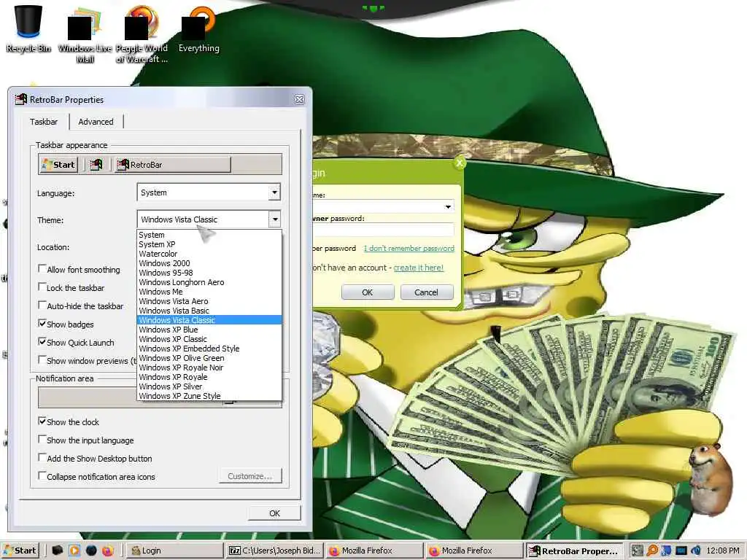Switch to the first Mozilla Firefox taskbar window
The width and height of the screenshot is (747, 560).
coord(374,551)
